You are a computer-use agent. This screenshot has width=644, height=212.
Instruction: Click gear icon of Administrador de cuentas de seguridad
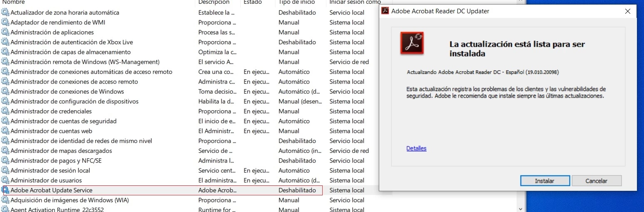coord(5,121)
